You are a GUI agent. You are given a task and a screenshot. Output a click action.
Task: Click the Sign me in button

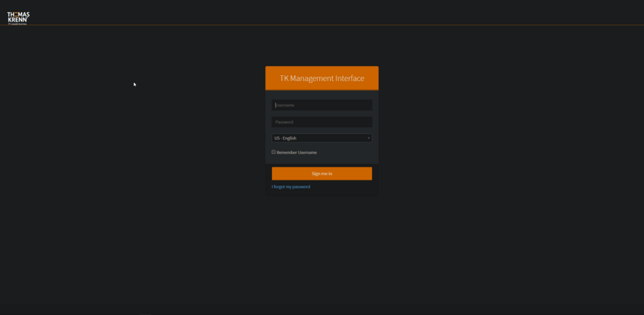click(x=321, y=173)
